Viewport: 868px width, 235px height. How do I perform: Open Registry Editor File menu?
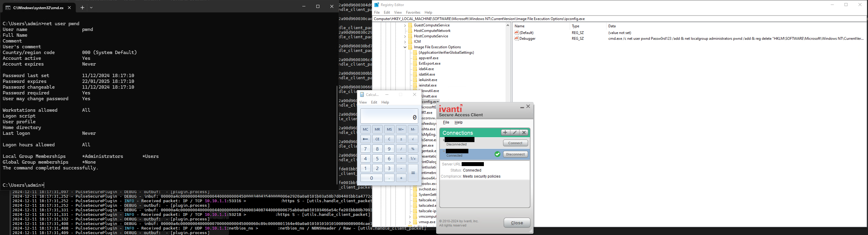(x=377, y=12)
